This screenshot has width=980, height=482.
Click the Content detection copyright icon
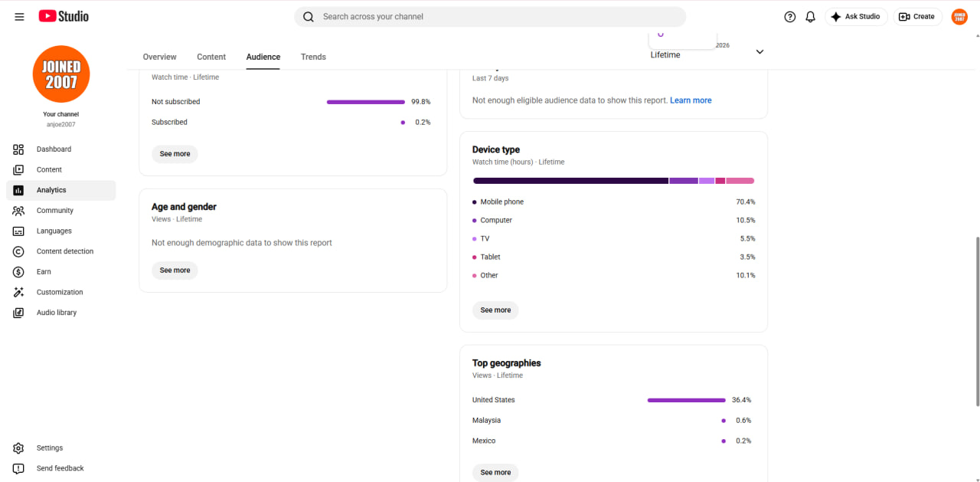19,251
